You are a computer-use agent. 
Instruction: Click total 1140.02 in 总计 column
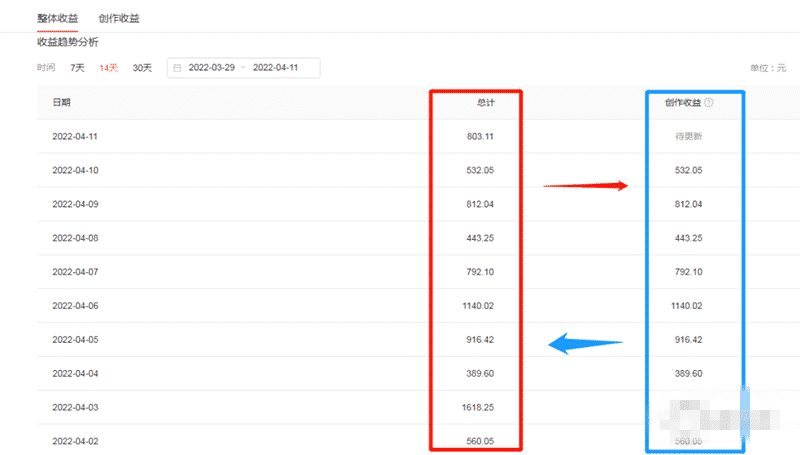[478, 306]
